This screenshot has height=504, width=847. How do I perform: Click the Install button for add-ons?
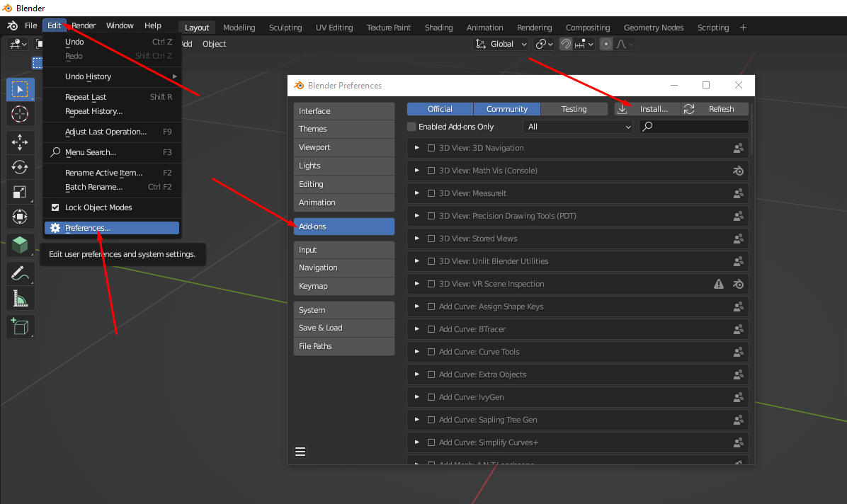[x=647, y=109]
